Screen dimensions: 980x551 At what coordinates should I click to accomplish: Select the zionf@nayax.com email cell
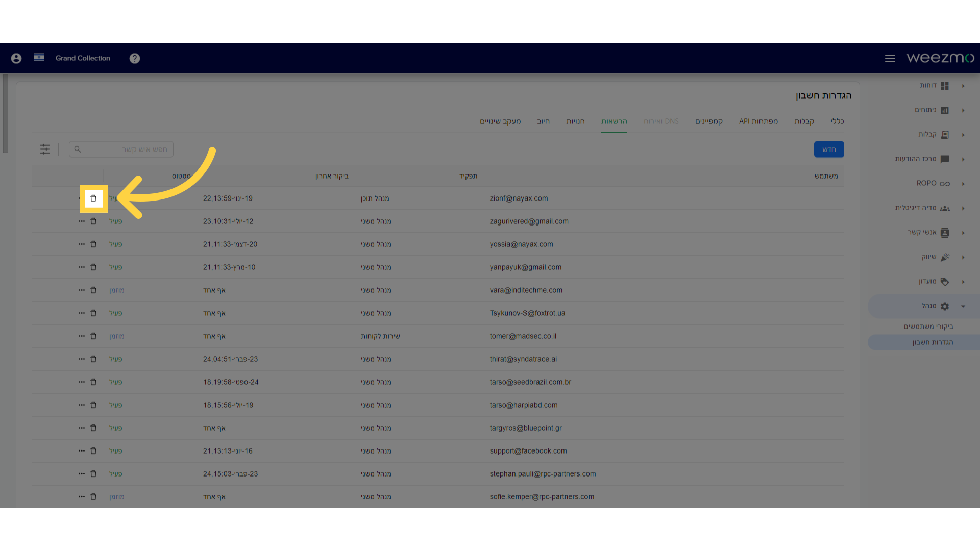[x=519, y=198]
